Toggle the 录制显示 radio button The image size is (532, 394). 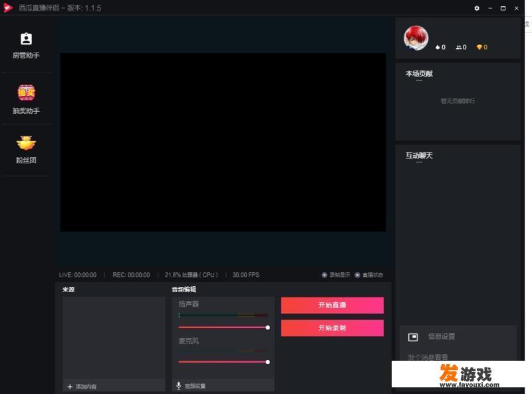[325, 275]
